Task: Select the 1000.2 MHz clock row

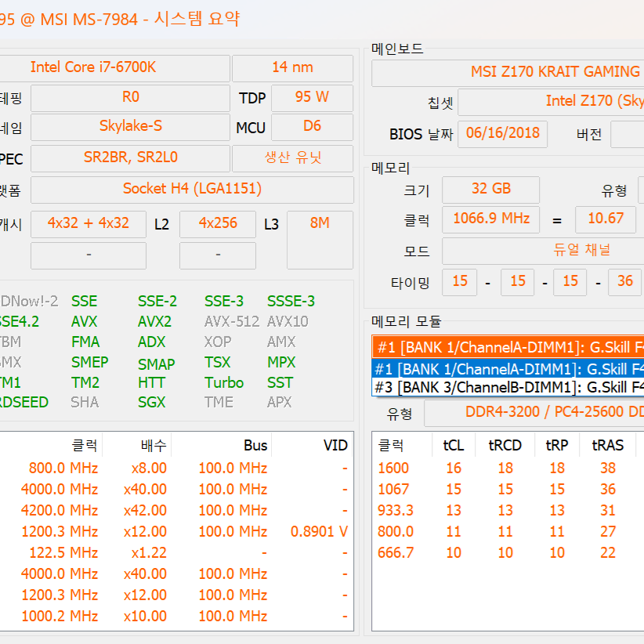Action: tap(176, 616)
